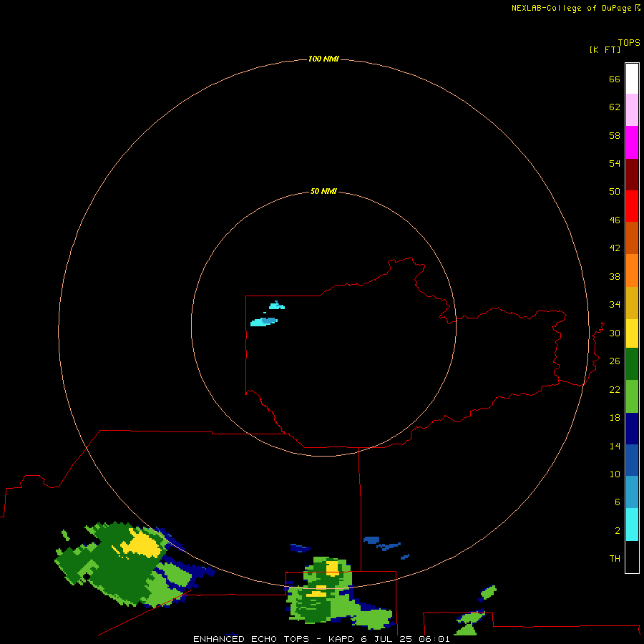This screenshot has width=644, height=644.
Task: Click the gold legend swatch
Action: (632, 303)
